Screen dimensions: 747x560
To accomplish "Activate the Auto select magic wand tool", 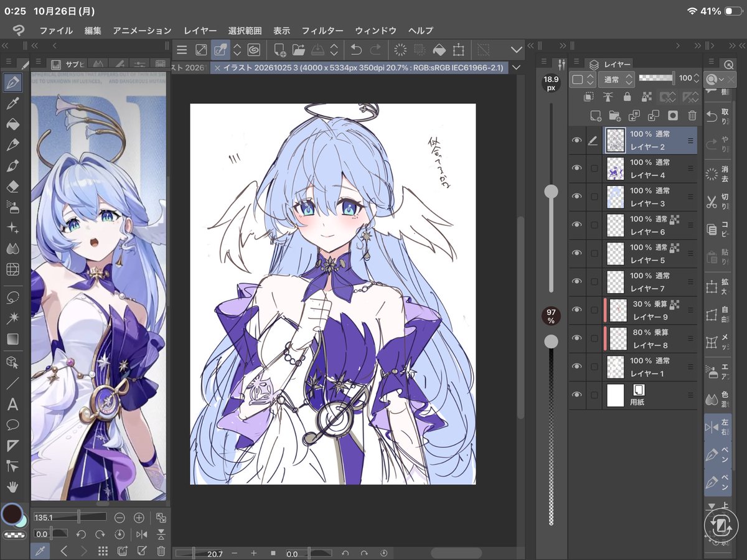I will (x=12, y=318).
